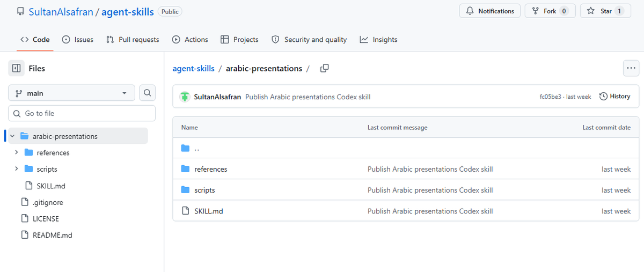Open LICENSE in the sidebar tree
This screenshot has height=272, width=644.
click(46, 219)
